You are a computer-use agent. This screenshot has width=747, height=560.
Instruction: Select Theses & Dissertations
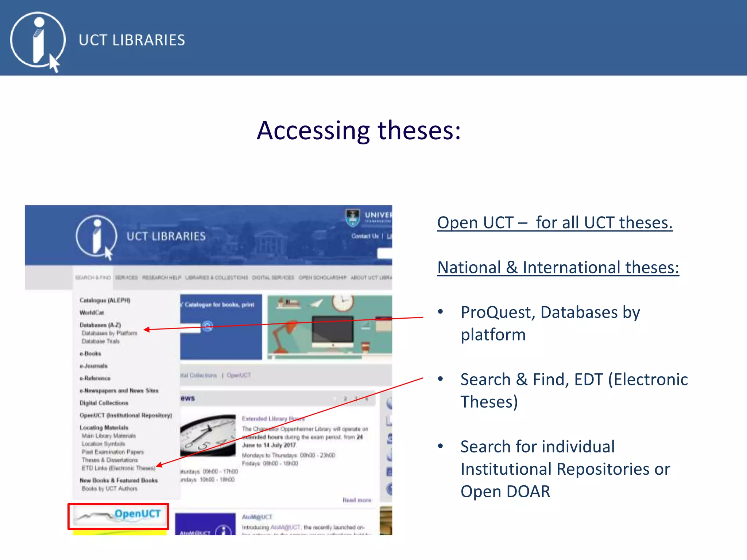tap(110, 460)
